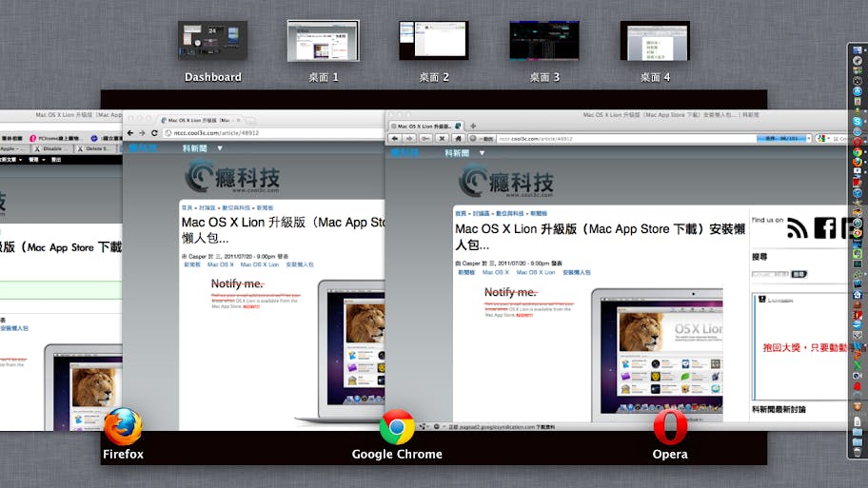Switch to the 桌面 3 space
868x488 pixels.
tap(544, 41)
